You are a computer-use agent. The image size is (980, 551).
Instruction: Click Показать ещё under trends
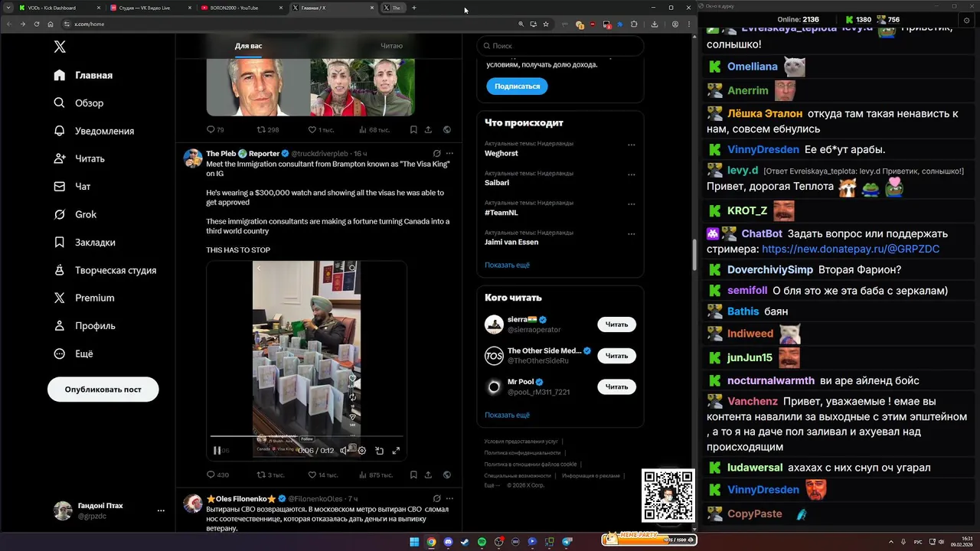point(507,265)
